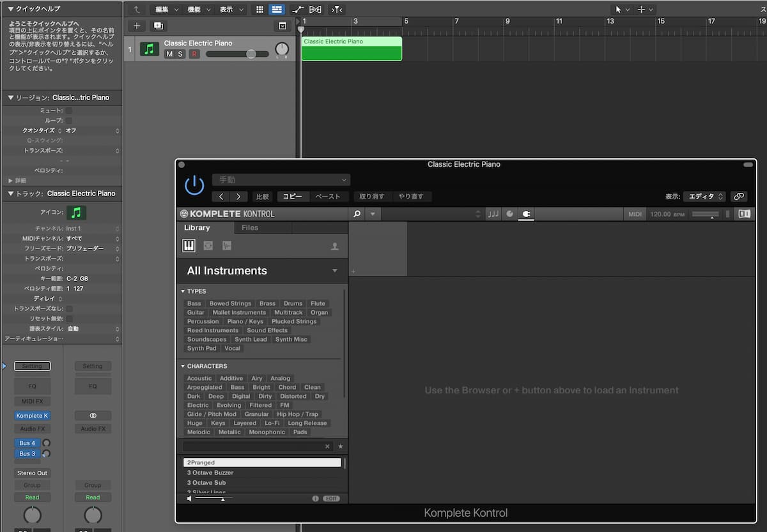Click the plug-in view icon in Komplete header
767x532 pixels.
click(526, 214)
